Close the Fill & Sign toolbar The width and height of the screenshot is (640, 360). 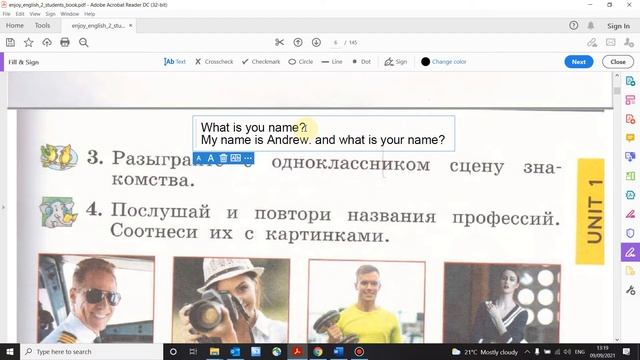(x=618, y=62)
